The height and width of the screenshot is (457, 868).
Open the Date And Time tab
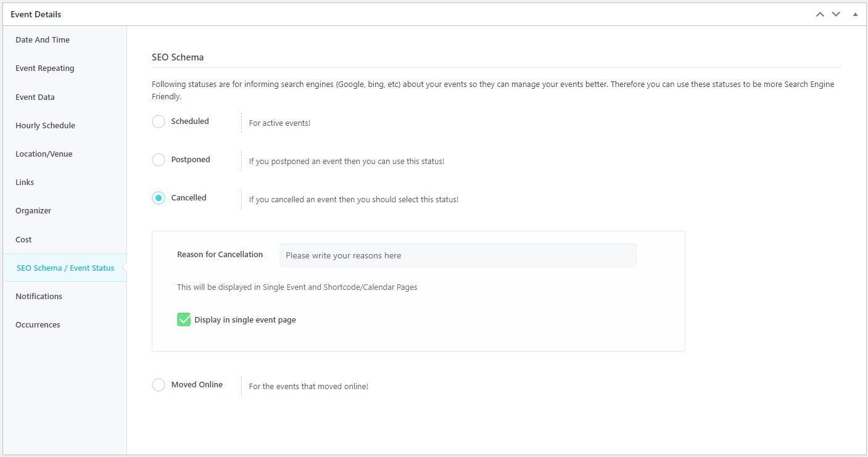point(65,40)
